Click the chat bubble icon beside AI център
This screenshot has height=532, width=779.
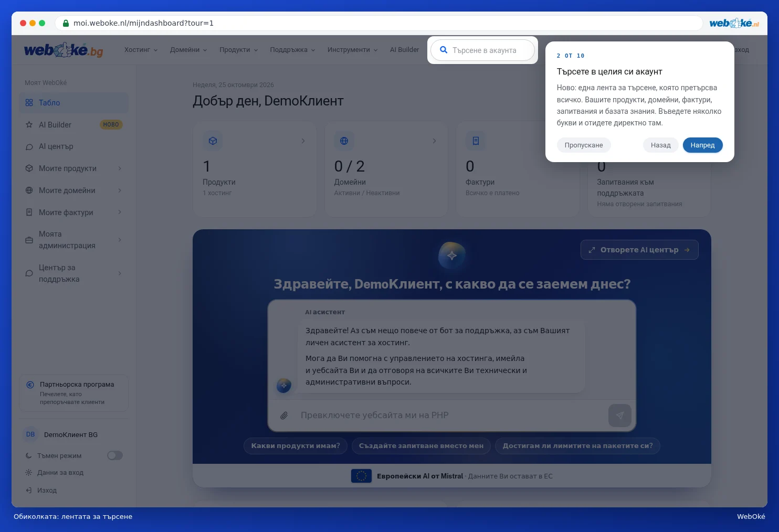click(29, 147)
